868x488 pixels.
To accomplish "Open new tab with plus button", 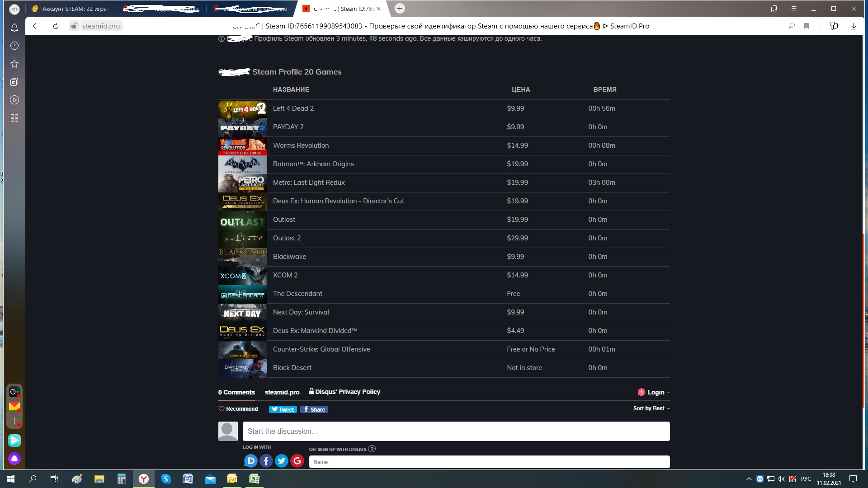I will point(400,9).
